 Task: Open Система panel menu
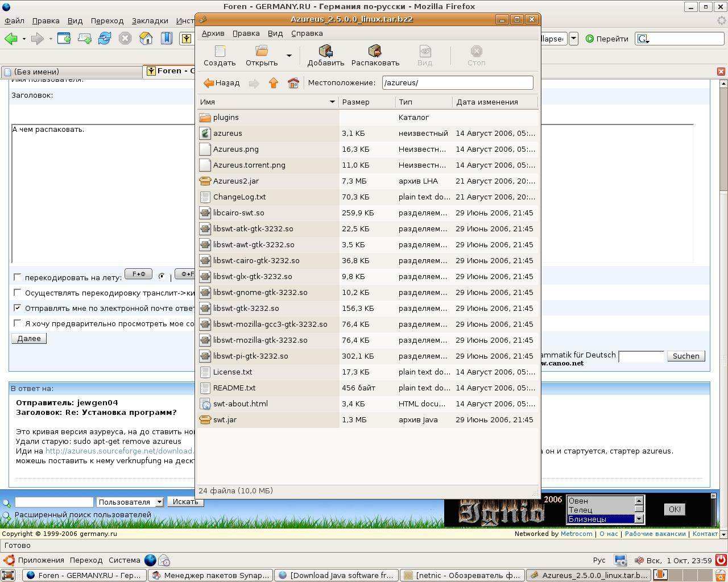[124, 560]
